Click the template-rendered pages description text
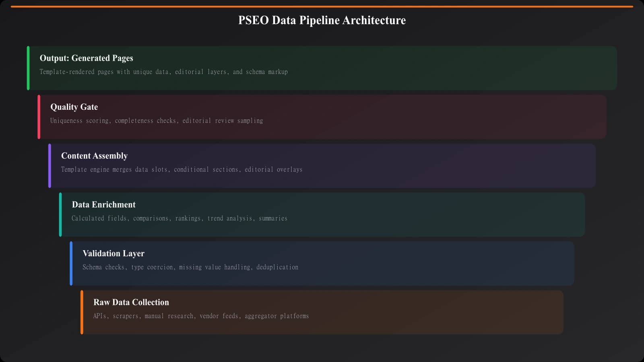Image resolution: width=644 pixels, height=362 pixels. coord(163,72)
